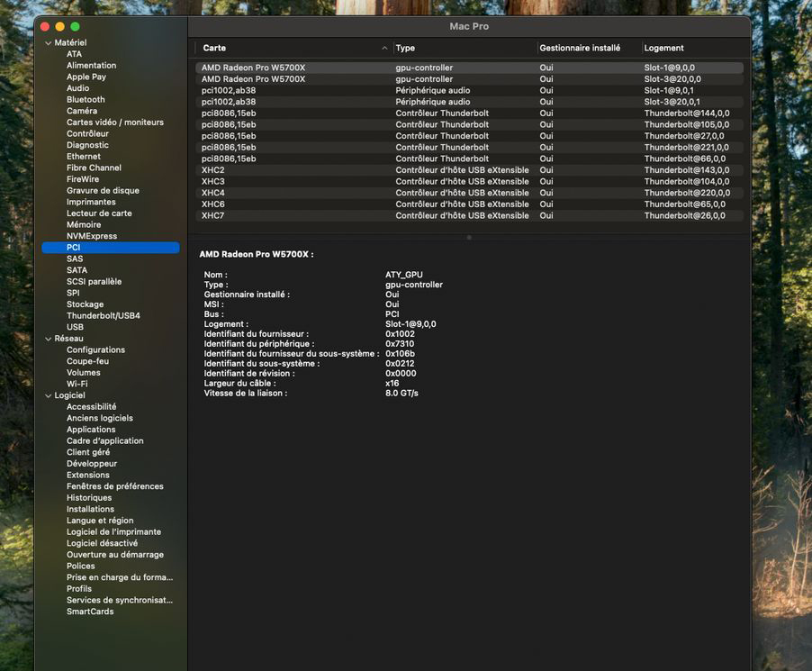Click the Carte column header
This screenshot has height=671, width=812.
coord(214,49)
